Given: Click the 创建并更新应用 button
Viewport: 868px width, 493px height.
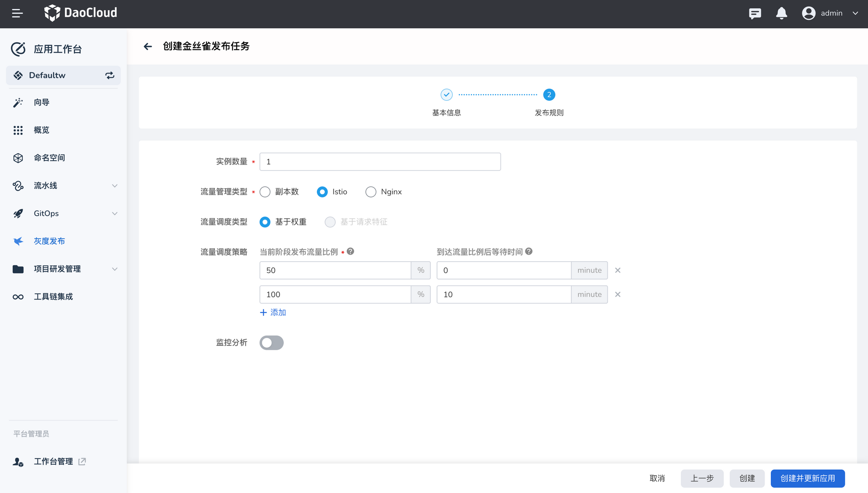Looking at the screenshot, I should 808,478.
